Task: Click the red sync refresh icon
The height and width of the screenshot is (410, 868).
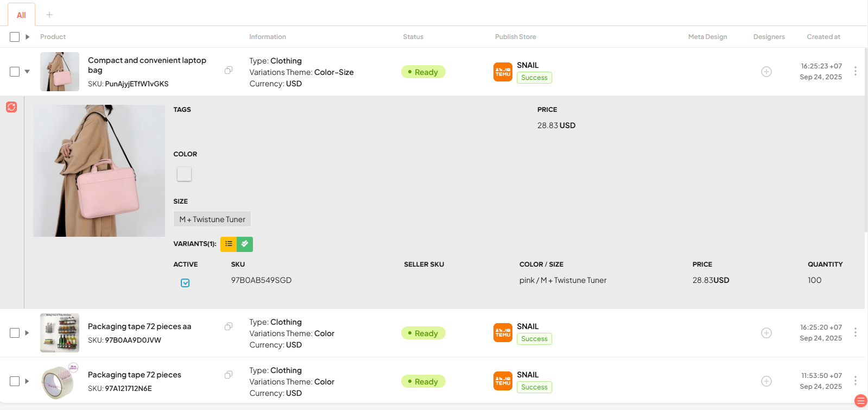Action: tap(11, 107)
